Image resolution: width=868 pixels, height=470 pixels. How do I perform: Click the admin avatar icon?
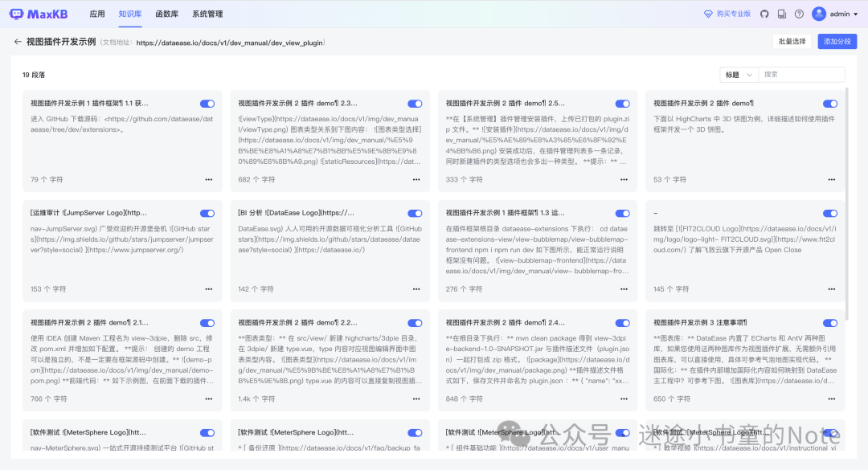click(819, 14)
